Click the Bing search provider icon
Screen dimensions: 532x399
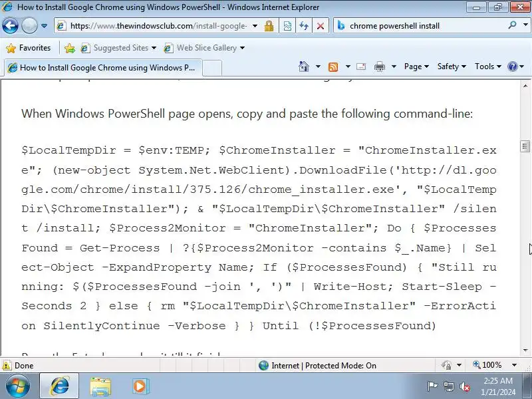341,25
